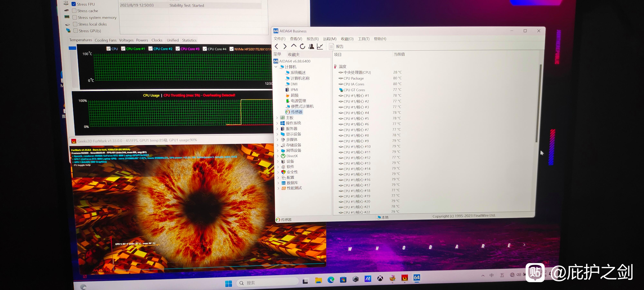Go forward with AIDA64 forward arrow

pyautogui.click(x=285, y=46)
